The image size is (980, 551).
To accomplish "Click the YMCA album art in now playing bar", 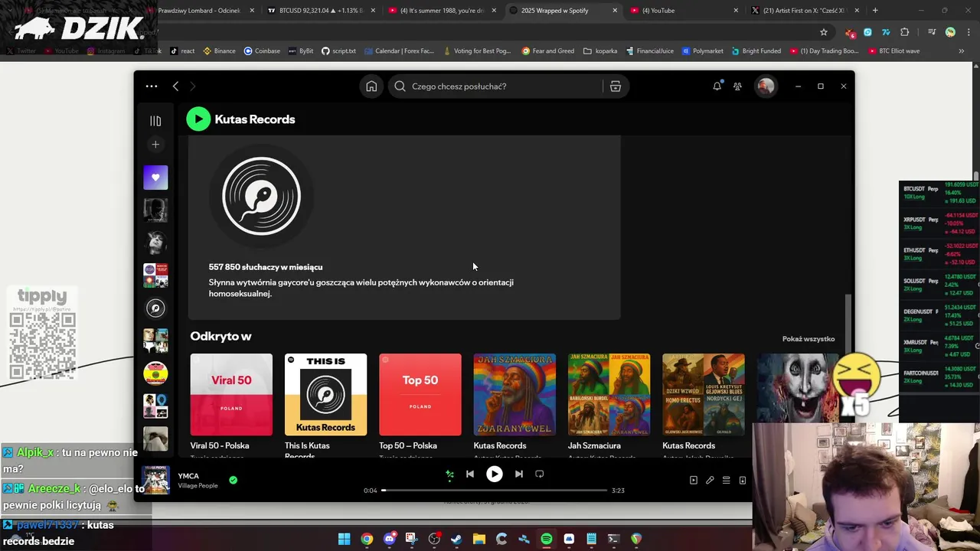I will [x=155, y=480].
